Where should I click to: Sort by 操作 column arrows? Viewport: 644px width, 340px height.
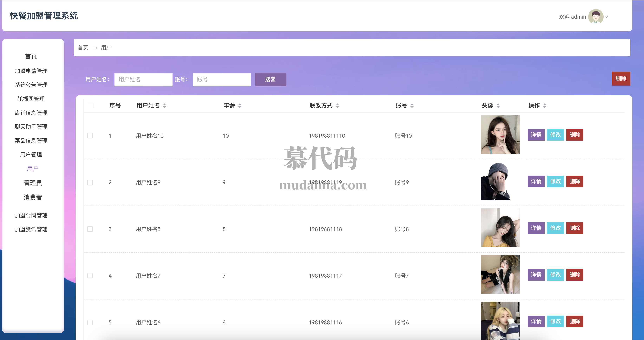pos(544,106)
